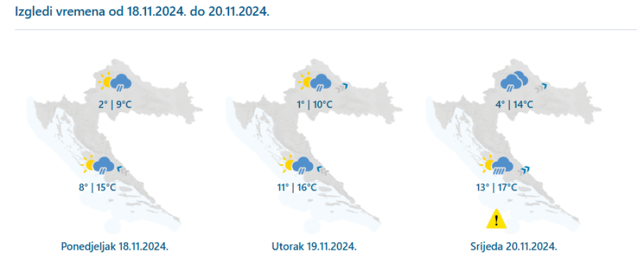Click Tuesday's coastal sun-and-rain-cloud icon
The height and width of the screenshot is (273, 644).
coord(298,164)
